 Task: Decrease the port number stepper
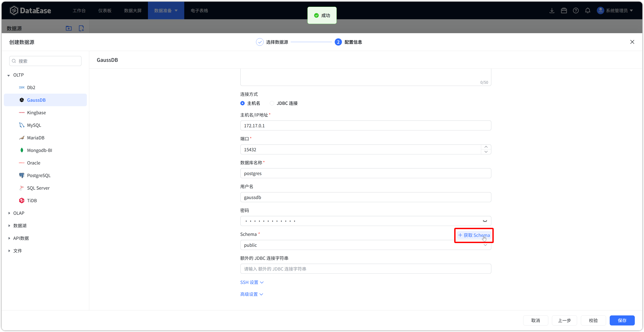pos(486,152)
